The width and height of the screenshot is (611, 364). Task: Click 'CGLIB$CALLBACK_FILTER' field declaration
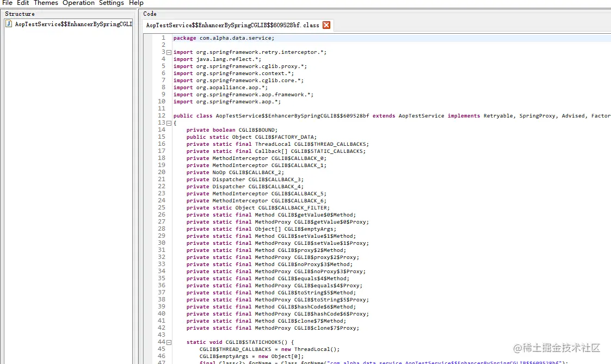[x=258, y=208]
